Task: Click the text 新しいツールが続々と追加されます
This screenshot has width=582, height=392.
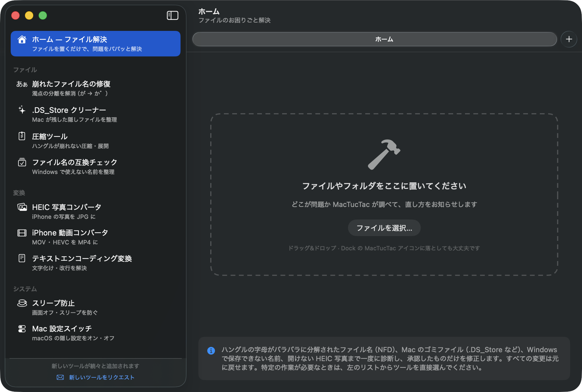Action: click(96, 366)
